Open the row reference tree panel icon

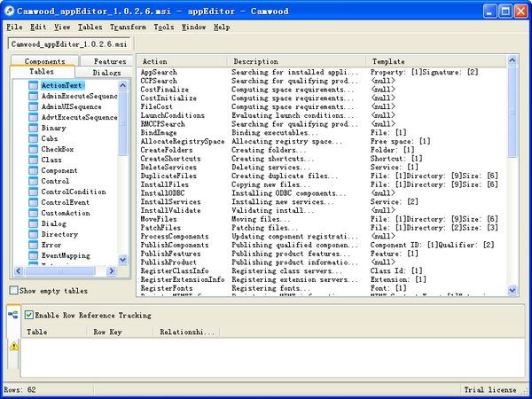click(x=13, y=315)
